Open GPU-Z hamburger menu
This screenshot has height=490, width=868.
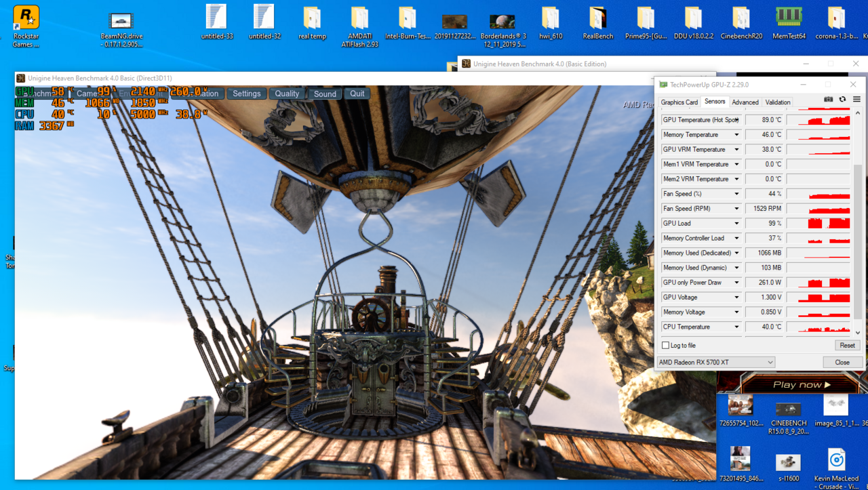click(x=856, y=99)
